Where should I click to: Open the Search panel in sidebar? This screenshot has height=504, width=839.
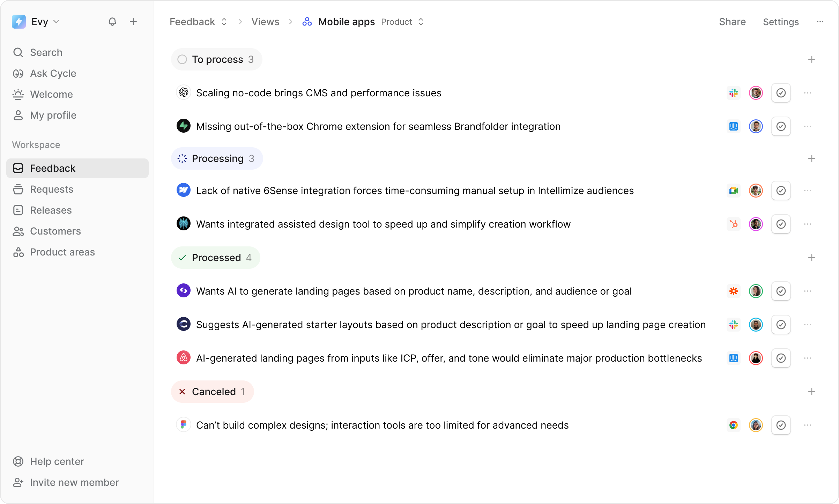pyautogui.click(x=46, y=52)
